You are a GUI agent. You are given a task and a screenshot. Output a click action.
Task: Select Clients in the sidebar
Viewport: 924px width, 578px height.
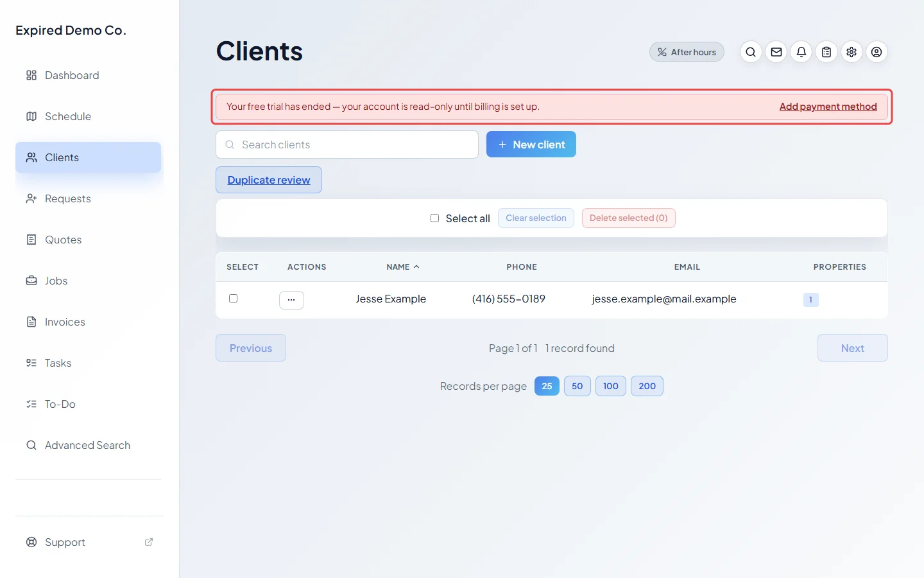(x=89, y=157)
